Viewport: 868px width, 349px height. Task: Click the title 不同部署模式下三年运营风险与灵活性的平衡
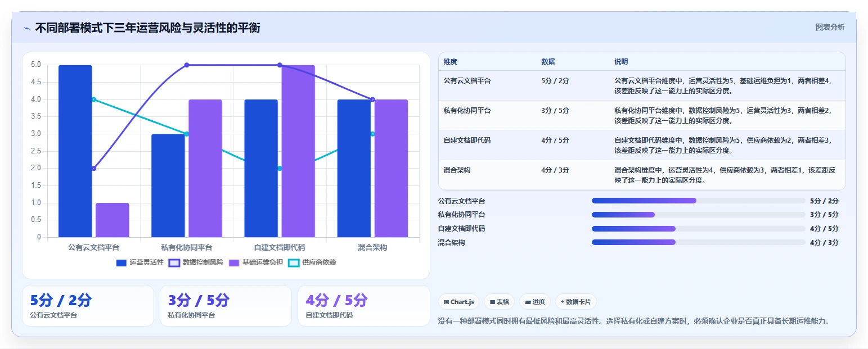[x=147, y=28]
